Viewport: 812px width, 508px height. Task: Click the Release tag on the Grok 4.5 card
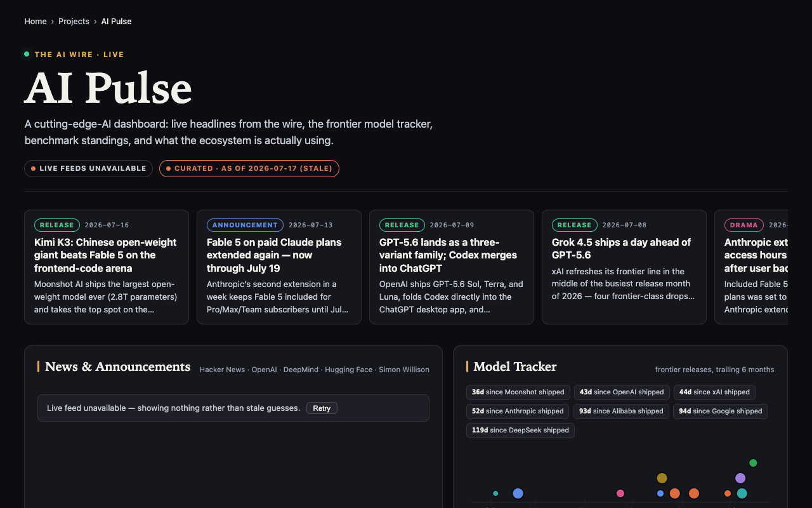pyautogui.click(x=575, y=225)
